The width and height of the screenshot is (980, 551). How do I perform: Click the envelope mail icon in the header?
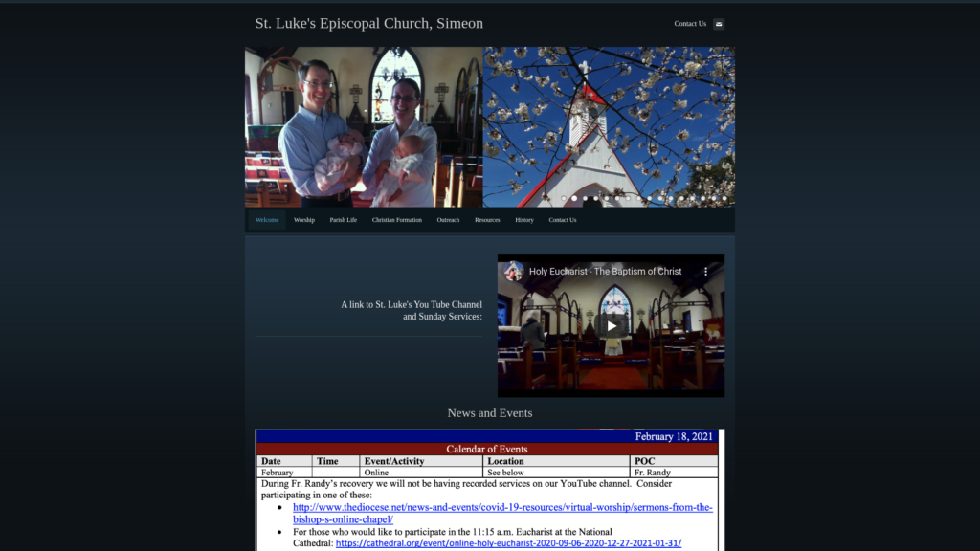(719, 24)
